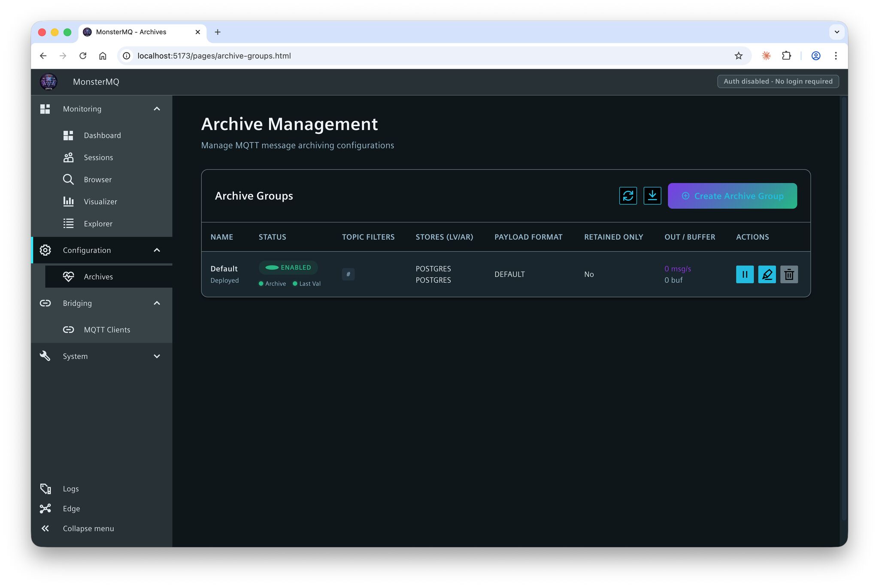Edit the Default archive group
Screen dimensions: 879x588
tap(767, 274)
